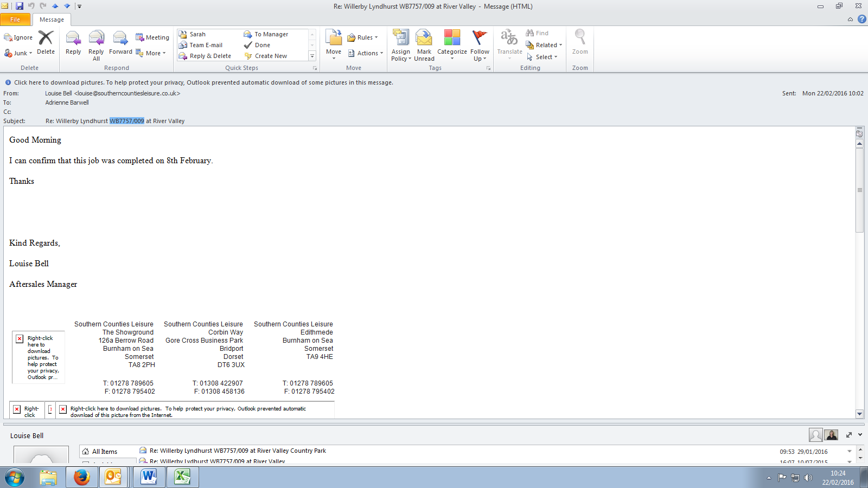Click the taskbar clock showing 10:24

838,478
